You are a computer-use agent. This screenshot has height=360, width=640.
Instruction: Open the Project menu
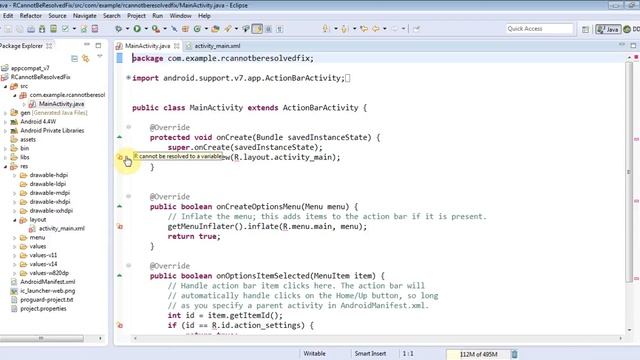(136, 16)
